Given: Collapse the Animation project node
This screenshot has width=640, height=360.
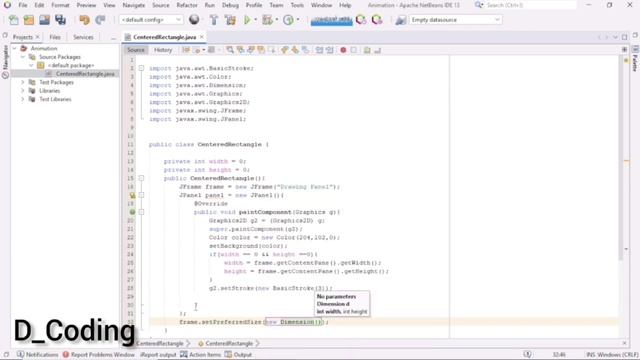Looking at the screenshot, I should point(15,48).
